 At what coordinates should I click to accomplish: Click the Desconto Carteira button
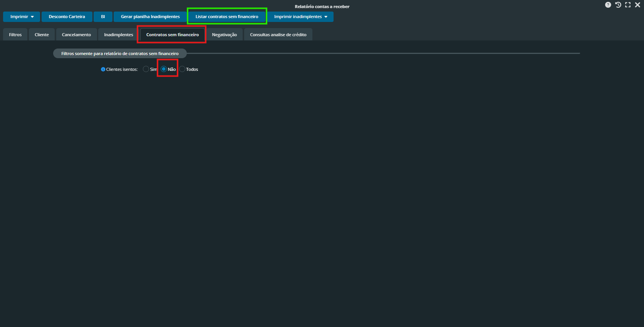pyautogui.click(x=67, y=17)
